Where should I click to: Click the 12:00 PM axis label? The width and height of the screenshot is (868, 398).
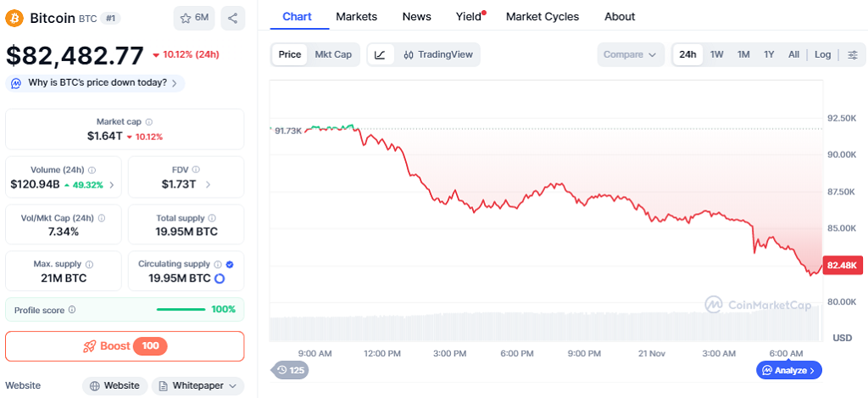(382, 353)
